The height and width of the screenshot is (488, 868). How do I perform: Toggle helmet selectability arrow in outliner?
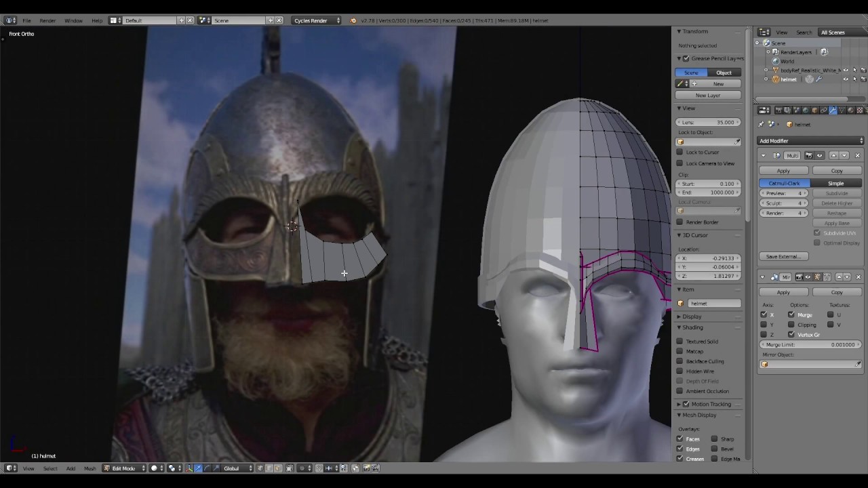[854, 79]
